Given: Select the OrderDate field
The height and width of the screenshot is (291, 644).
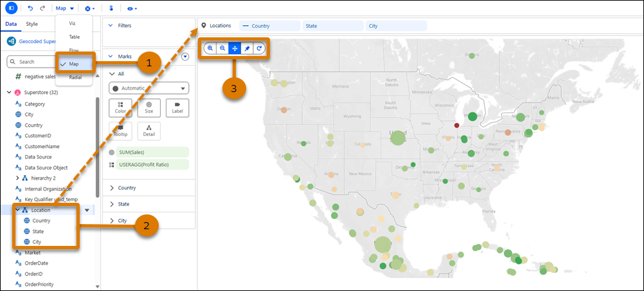Looking at the screenshot, I should point(36,263).
